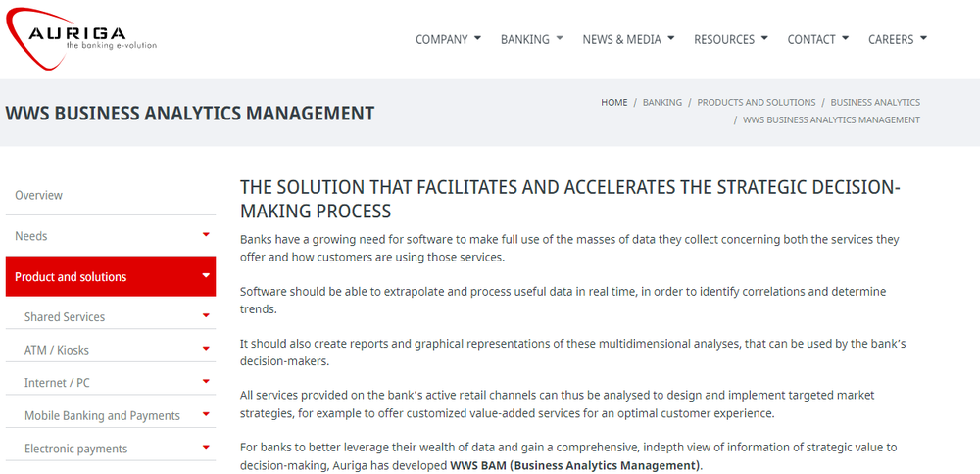
Task: Select Product and solutions sidebar item
Action: [x=111, y=276]
